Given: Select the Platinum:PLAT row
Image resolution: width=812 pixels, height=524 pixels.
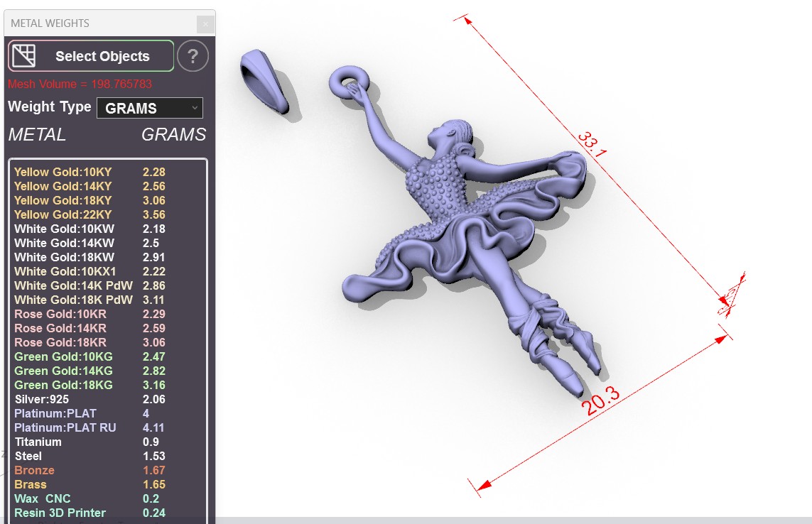Looking at the screenshot, I should click(108, 413).
